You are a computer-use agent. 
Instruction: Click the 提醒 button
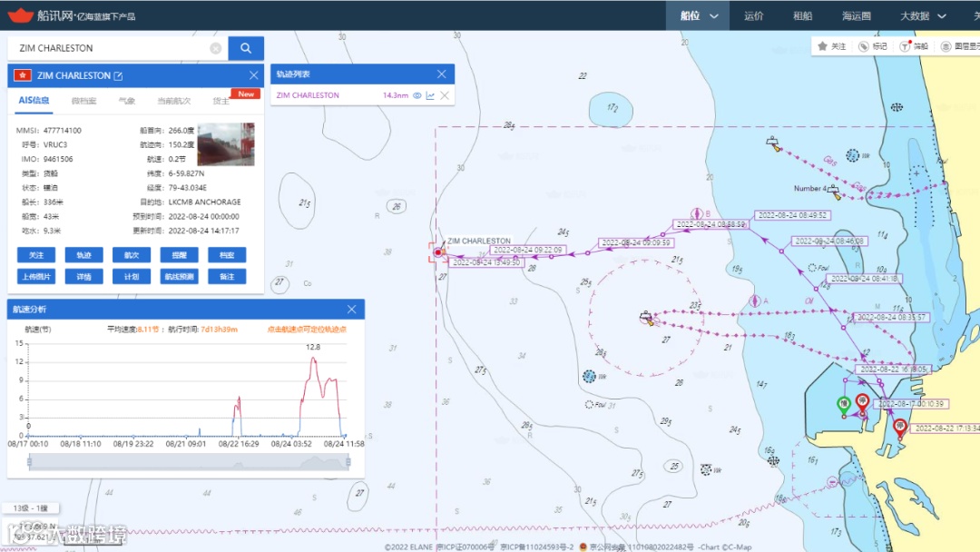[180, 255]
